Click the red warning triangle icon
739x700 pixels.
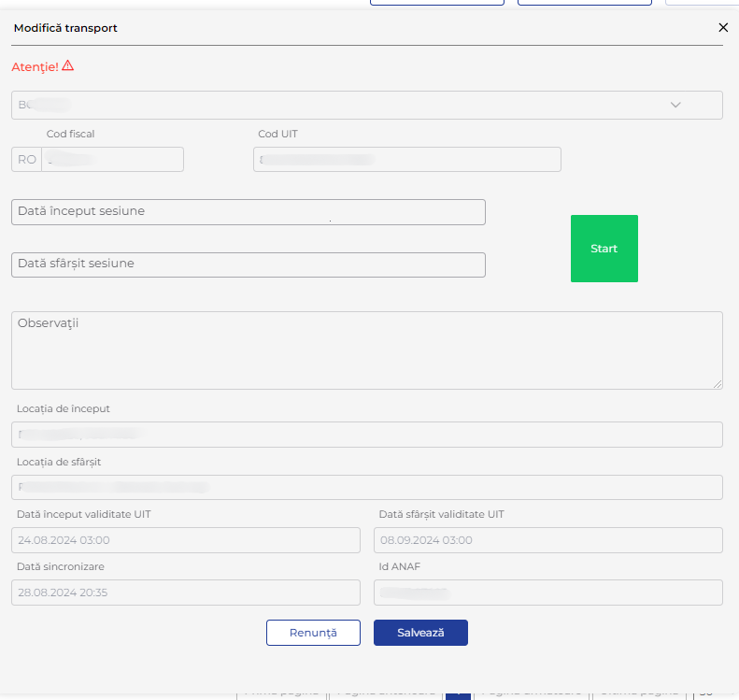click(68, 66)
